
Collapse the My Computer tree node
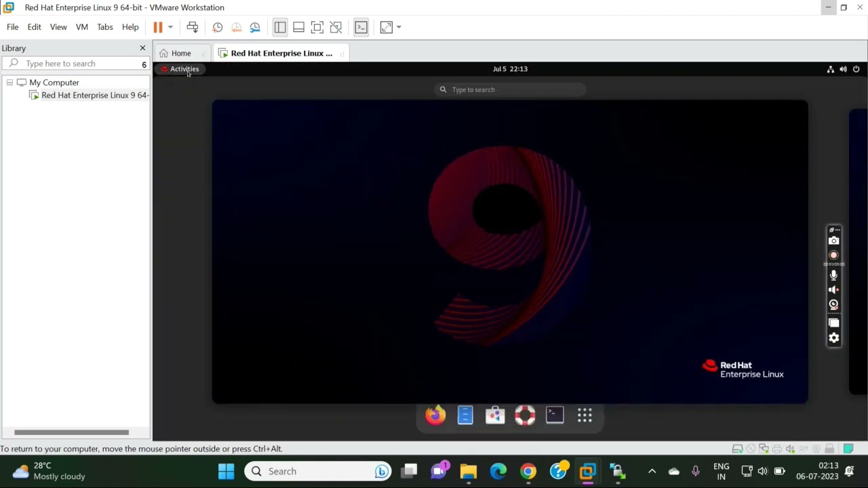click(x=9, y=83)
